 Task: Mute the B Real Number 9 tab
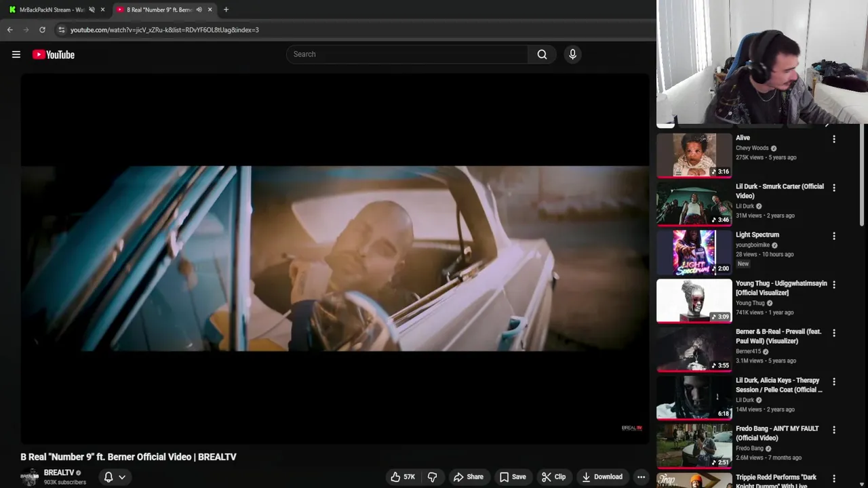[199, 9]
